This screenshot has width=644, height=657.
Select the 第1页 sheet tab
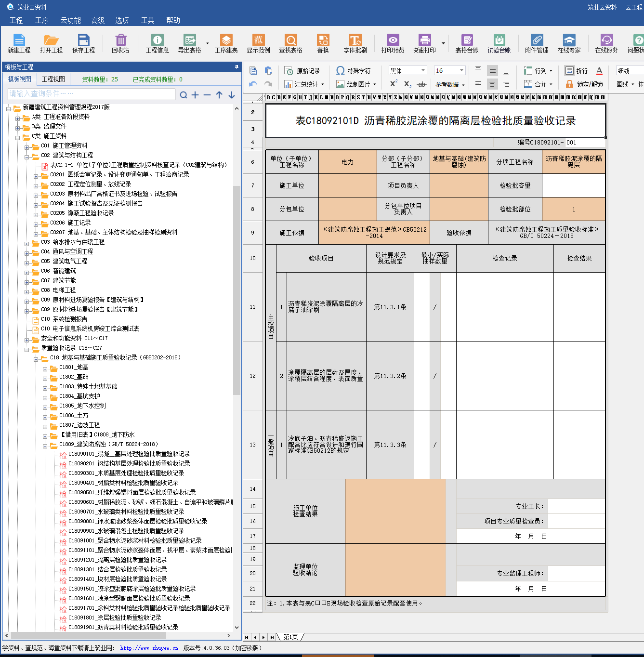tap(290, 637)
